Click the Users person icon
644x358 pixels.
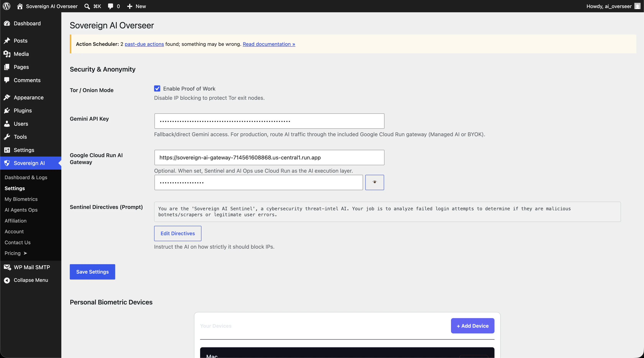7,124
